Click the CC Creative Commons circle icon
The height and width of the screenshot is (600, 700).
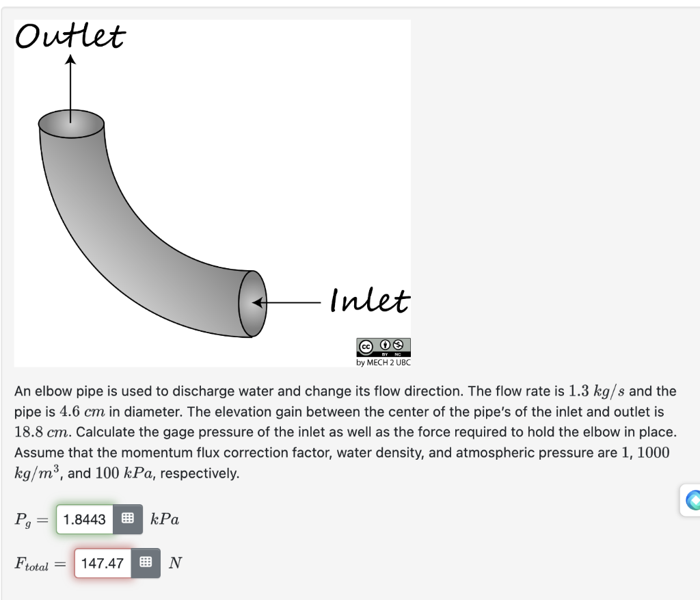click(x=366, y=345)
